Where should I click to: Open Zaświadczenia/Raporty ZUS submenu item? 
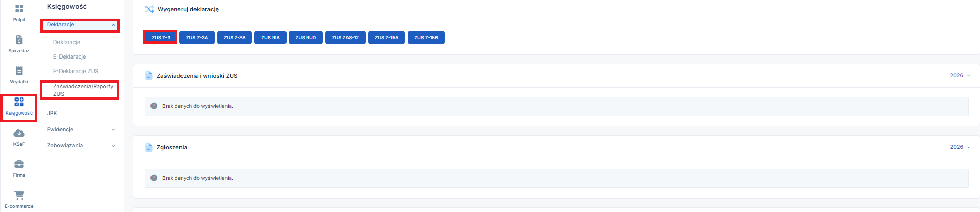pyautogui.click(x=83, y=90)
